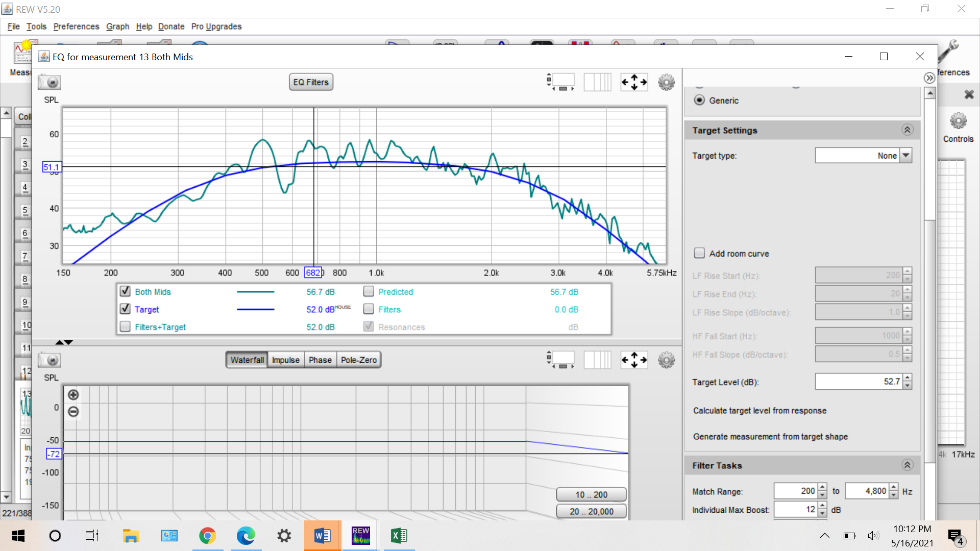Click REW application icon in taskbar

coord(361,536)
